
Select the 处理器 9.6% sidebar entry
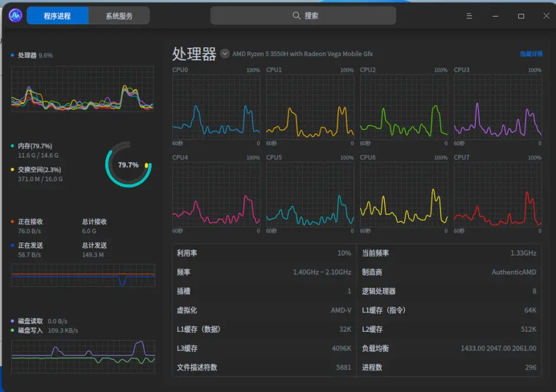[32, 55]
